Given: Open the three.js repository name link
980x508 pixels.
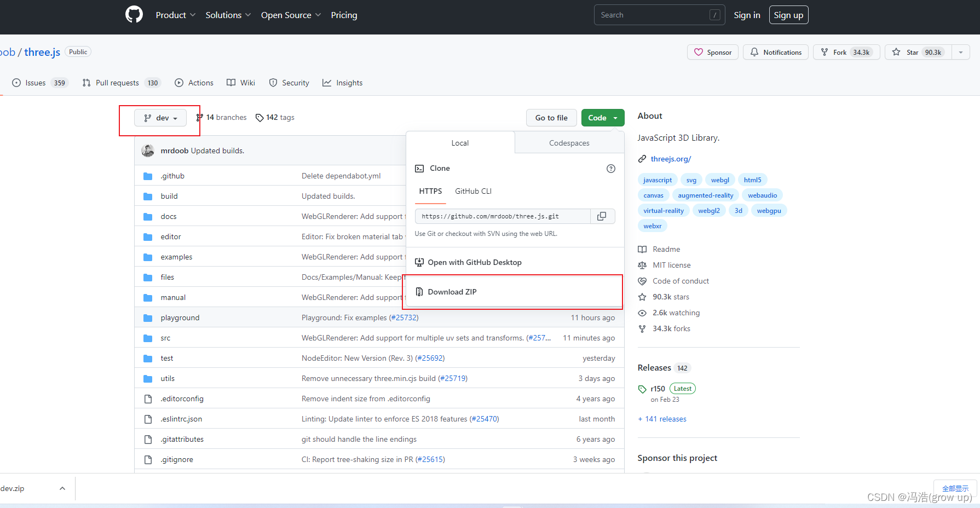Looking at the screenshot, I should [42, 52].
